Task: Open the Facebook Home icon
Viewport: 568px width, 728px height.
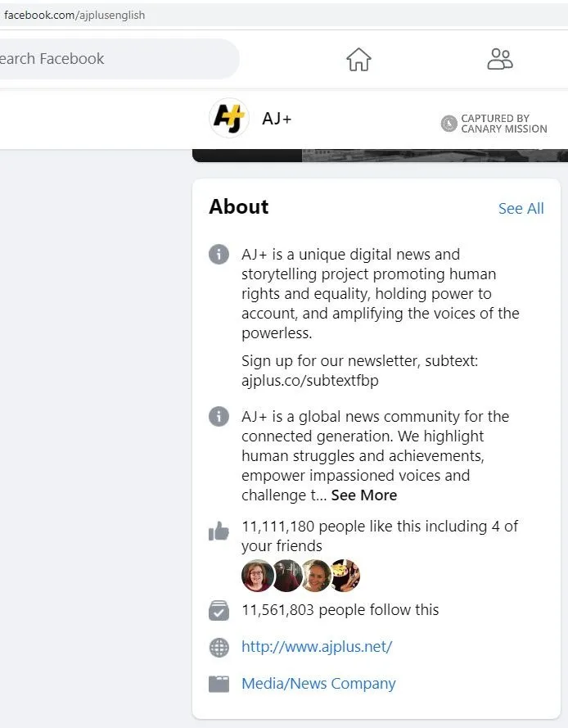Action: (x=358, y=59)
